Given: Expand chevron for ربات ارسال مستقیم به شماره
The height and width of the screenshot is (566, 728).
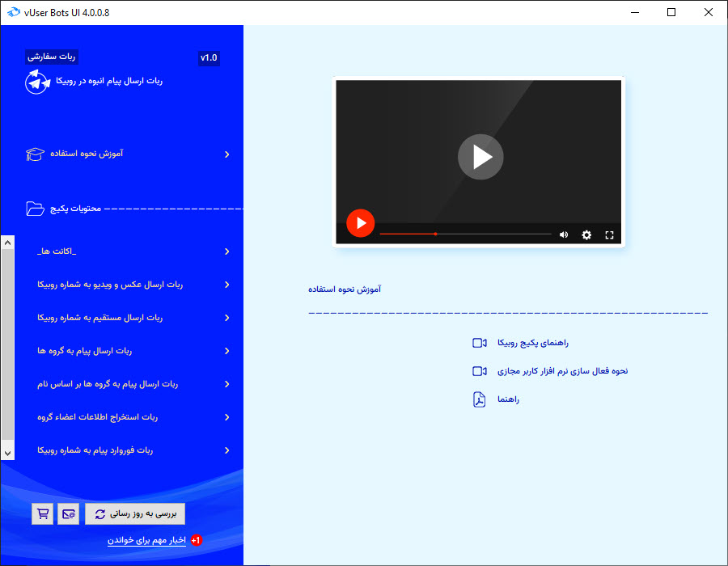Looking at the screenshot, I should tap(227, 318).
